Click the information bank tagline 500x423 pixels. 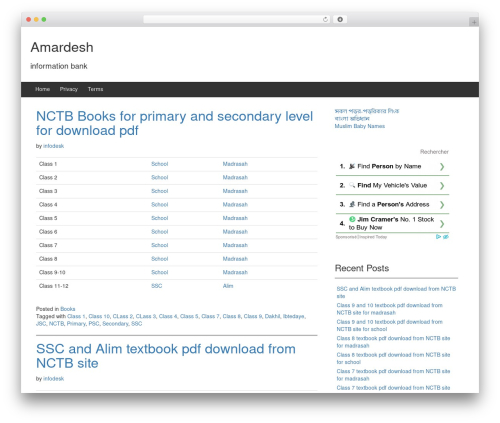(x=59, y=66)
